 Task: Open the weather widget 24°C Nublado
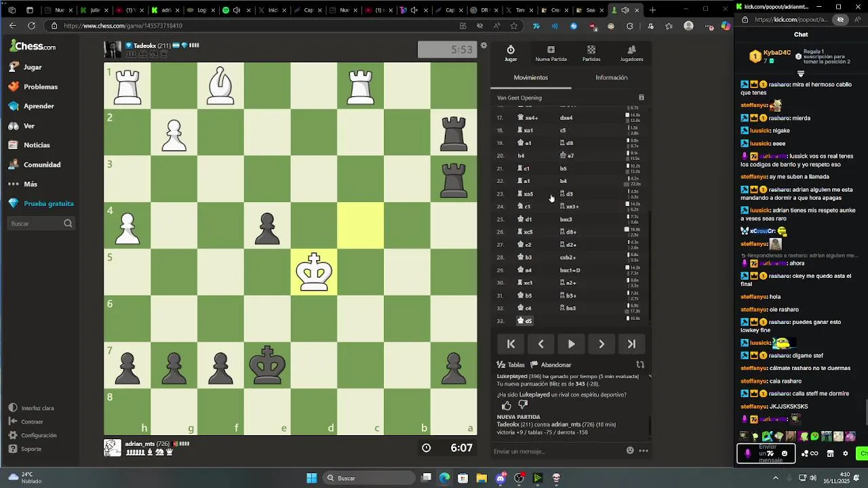coord(24,478)
